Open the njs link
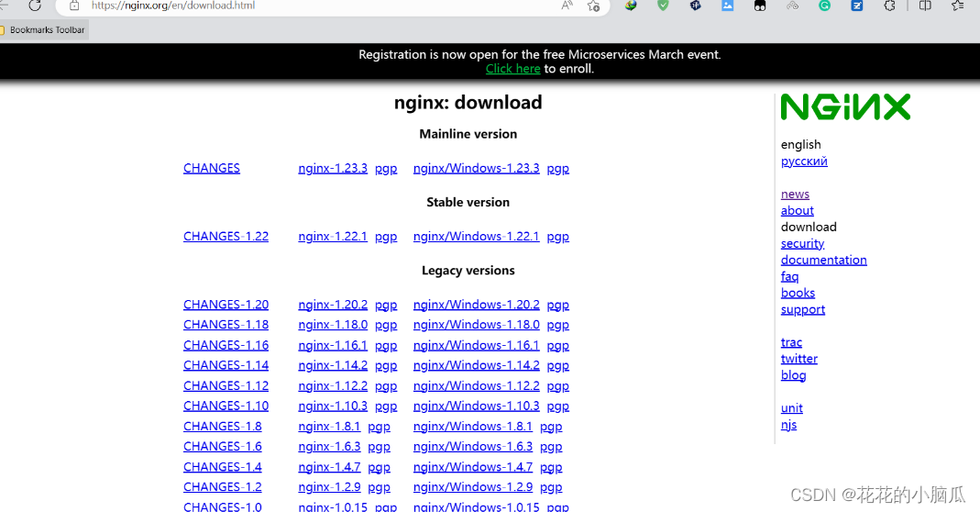Screen dimensions: 980x512 (788, 424)
